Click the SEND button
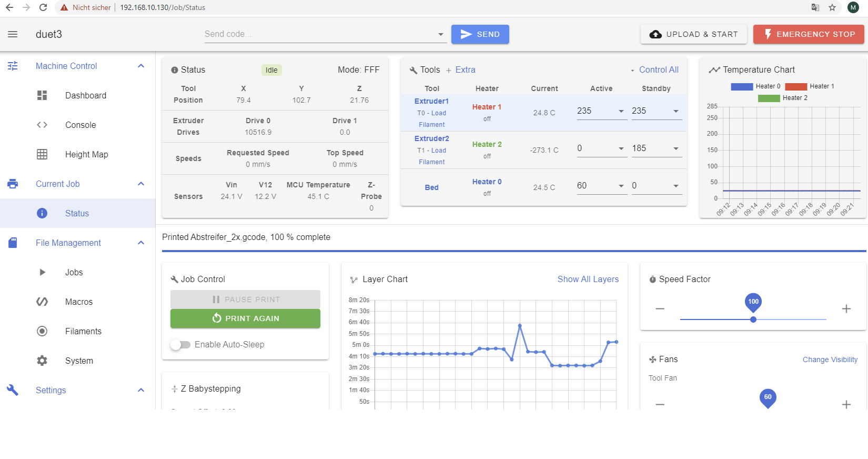The width and height of the screenshot is (868, 459). [x=480, y=34]
